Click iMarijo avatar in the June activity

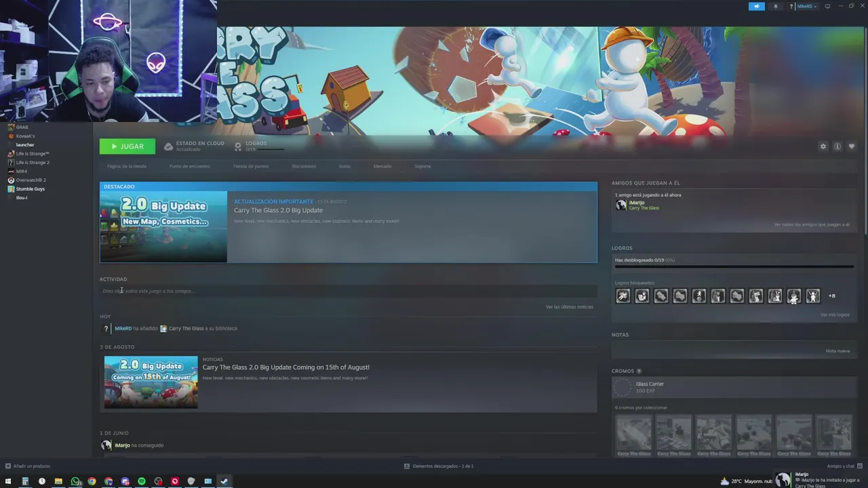[x=106, y=445]
